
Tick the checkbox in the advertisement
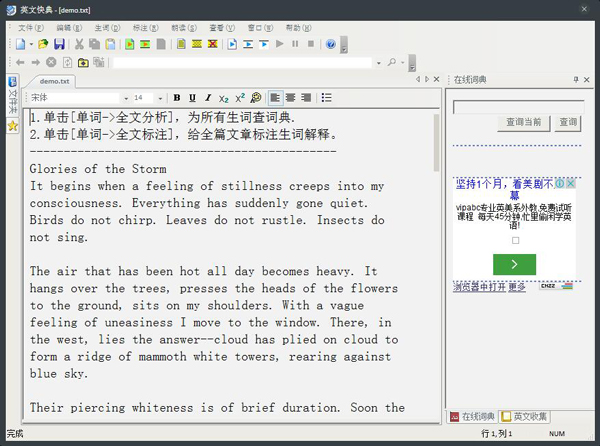(x=515, y=240)
